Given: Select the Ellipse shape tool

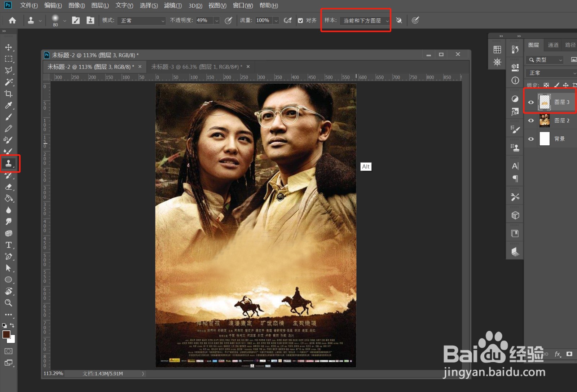Looking at the screenshot, I should (9, 279).
